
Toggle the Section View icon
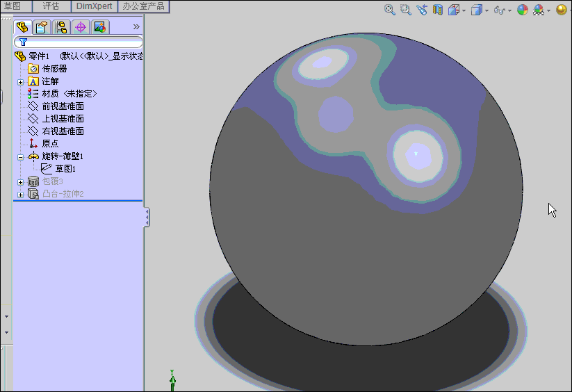click(437, 10)
